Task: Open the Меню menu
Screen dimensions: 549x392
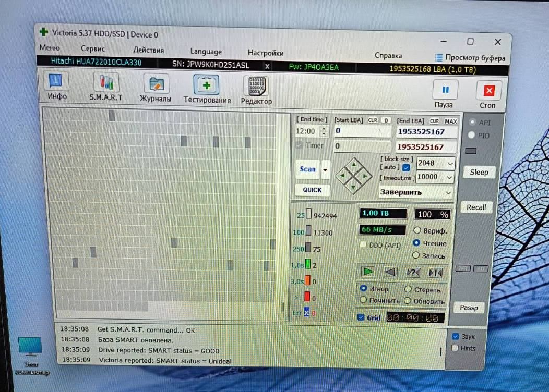Action: point(50,47)
